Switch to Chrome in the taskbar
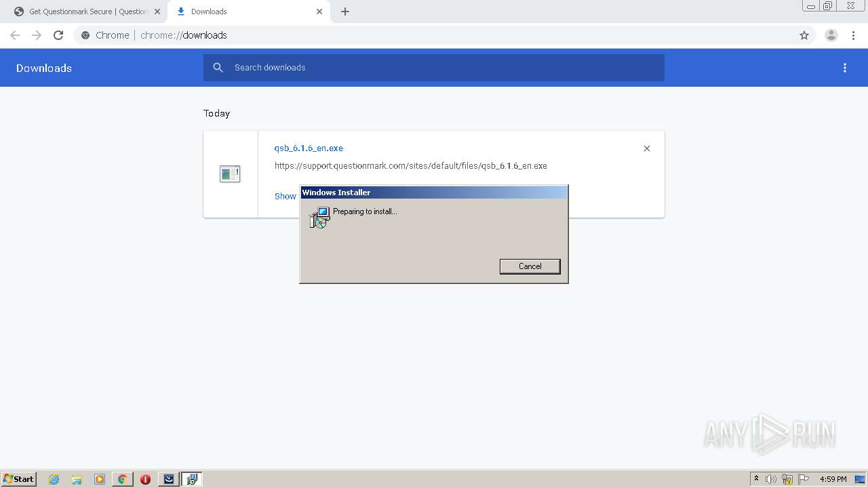Image resolution: width=868 pixels, height=488 pixels. [122, 479]
